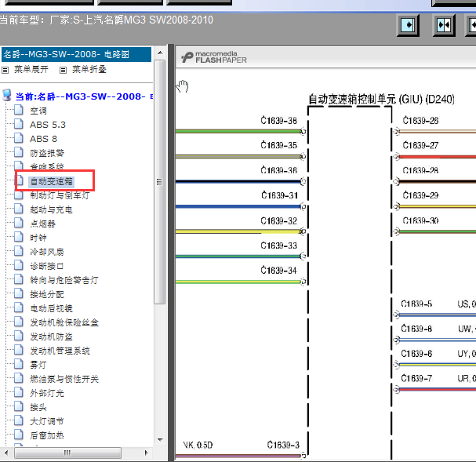Click the document icon next to 大灯调节
The image size is (476, 462).
tap(19, 420)
